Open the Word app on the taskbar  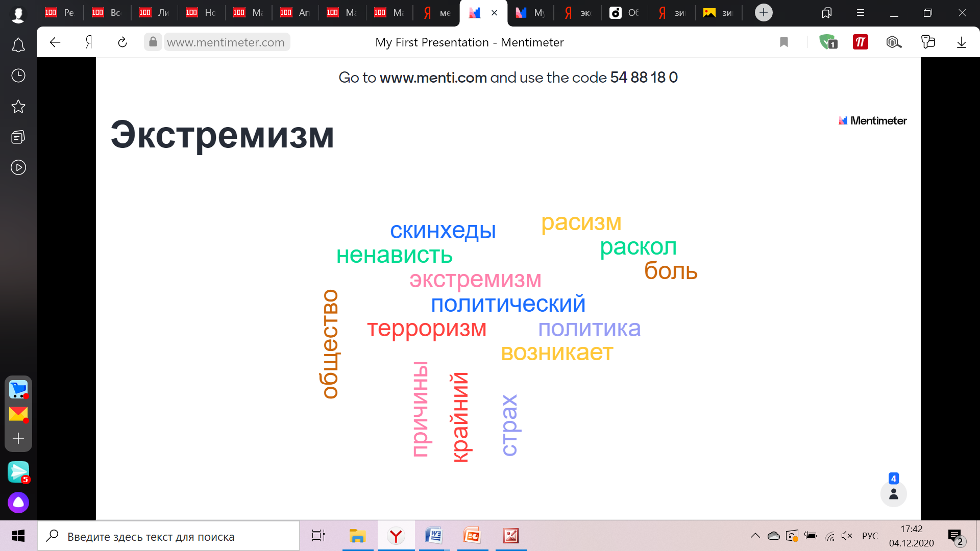(433, 536)
